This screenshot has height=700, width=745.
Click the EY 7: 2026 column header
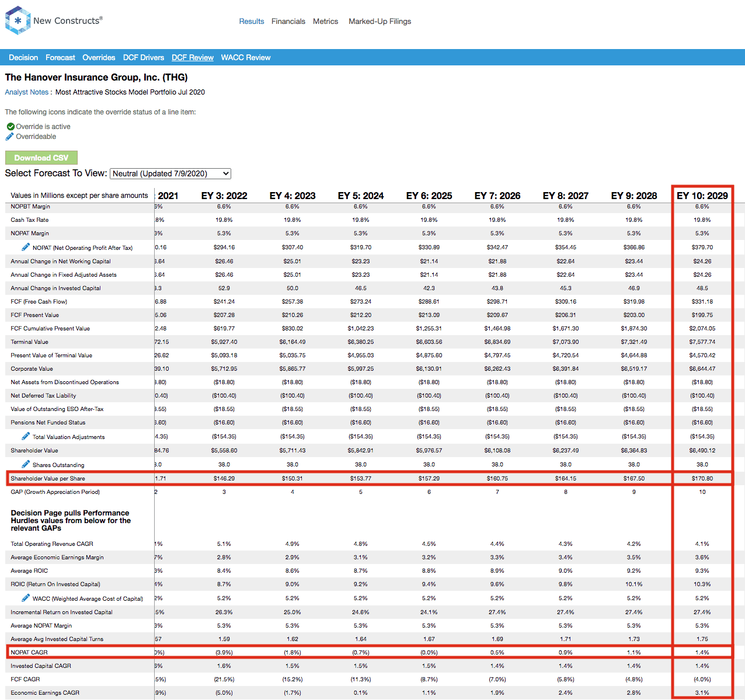(497, 196)
